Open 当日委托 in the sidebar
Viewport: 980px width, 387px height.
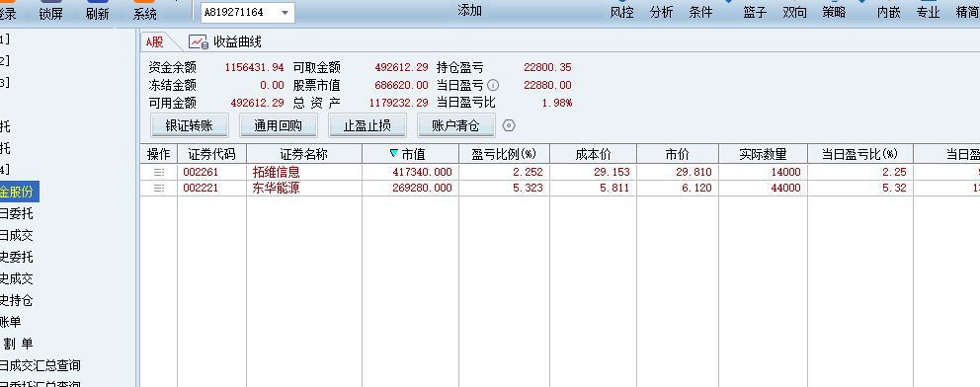click(x=17, y=214)
